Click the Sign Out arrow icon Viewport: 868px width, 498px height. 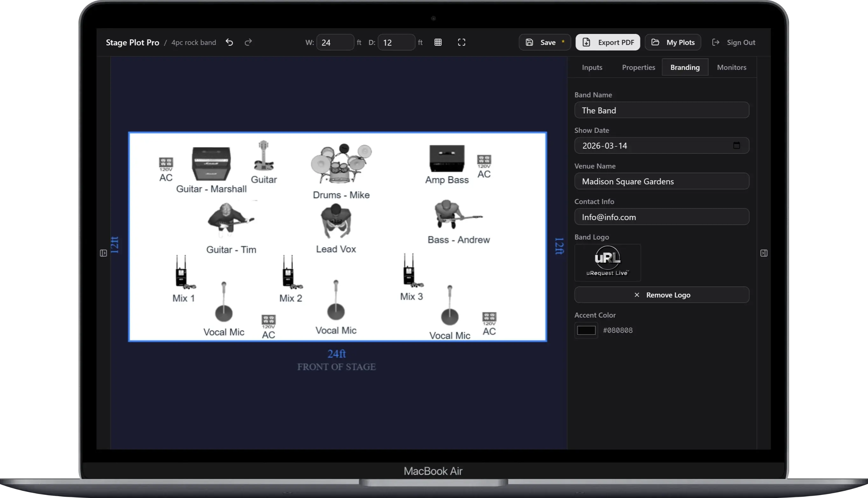click(715, 42)
